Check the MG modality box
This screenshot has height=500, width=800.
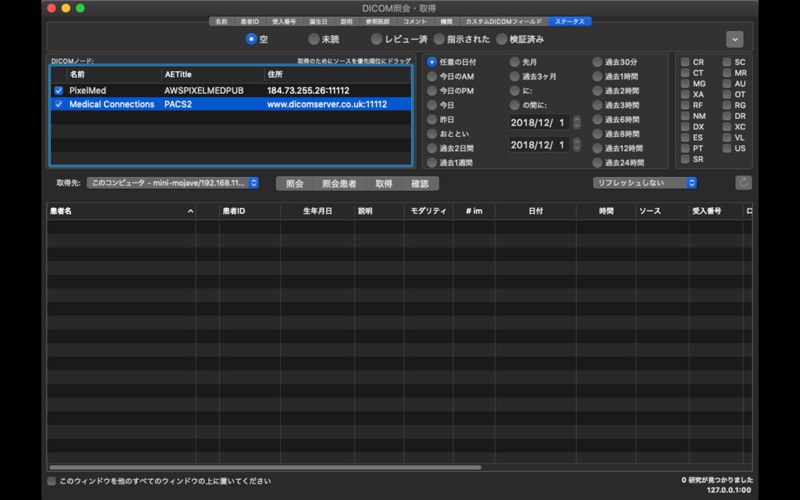coord(685,84)
